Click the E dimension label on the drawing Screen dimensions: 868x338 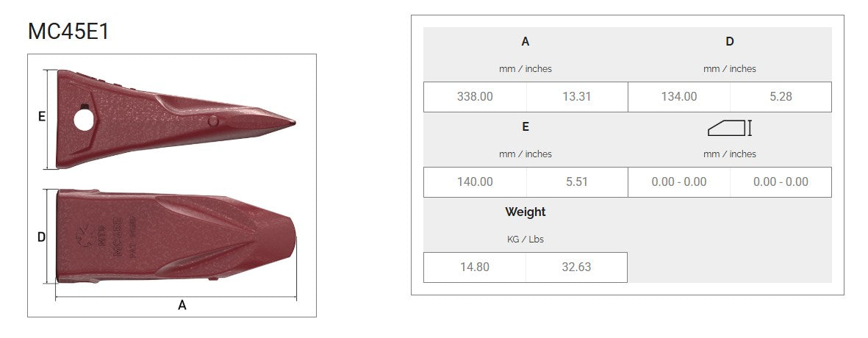click(x=42, y=116)
